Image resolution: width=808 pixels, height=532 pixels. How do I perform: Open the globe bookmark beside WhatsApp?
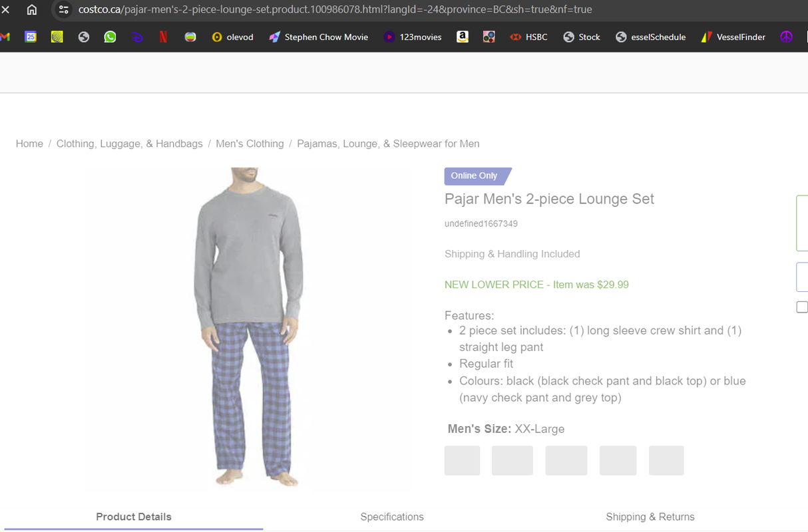pyautogui.click(x=84, y=37)
